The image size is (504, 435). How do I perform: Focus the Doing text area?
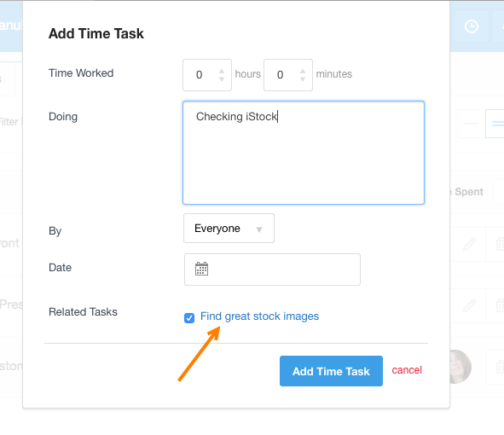coord(304,153)
